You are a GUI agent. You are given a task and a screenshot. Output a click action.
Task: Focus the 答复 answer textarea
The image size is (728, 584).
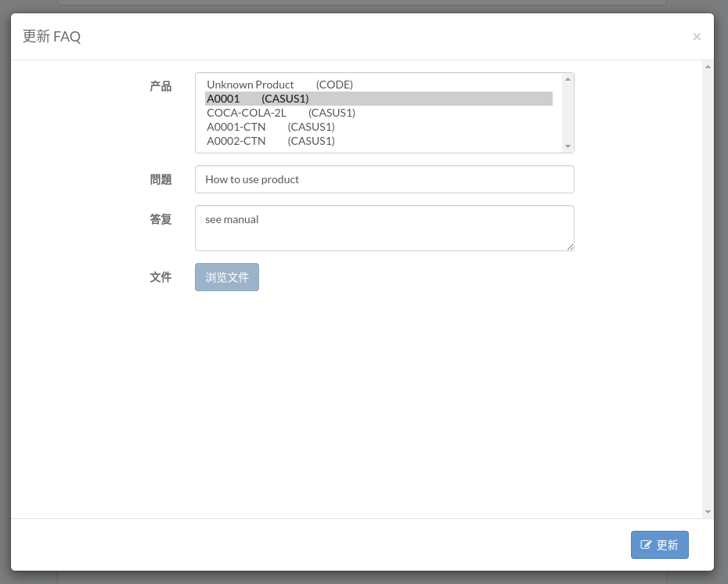click(384, 229)
